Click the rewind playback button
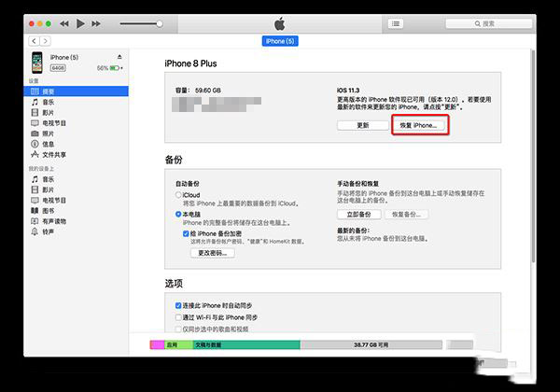 (x=63, y=24)
